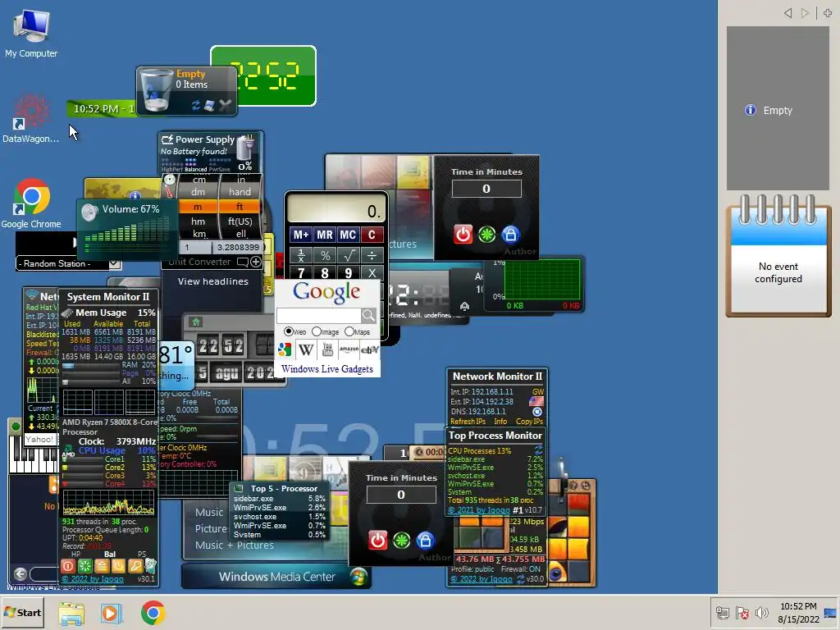Open My Computer desktop icon
840x630 pixels.
[31, 33]
